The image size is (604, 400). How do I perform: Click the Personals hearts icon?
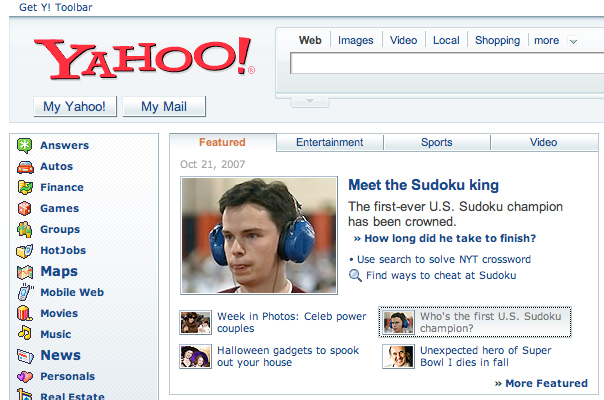25,376
